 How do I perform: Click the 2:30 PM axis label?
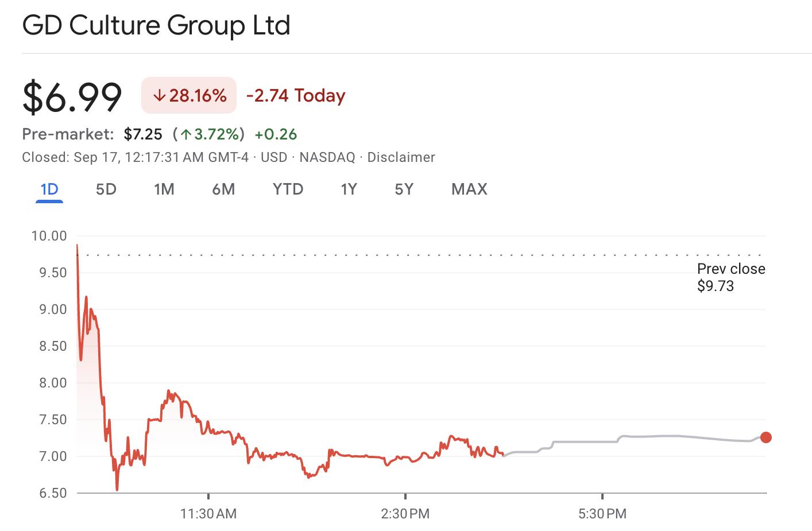pyautogui.click(x=405, y=514)
